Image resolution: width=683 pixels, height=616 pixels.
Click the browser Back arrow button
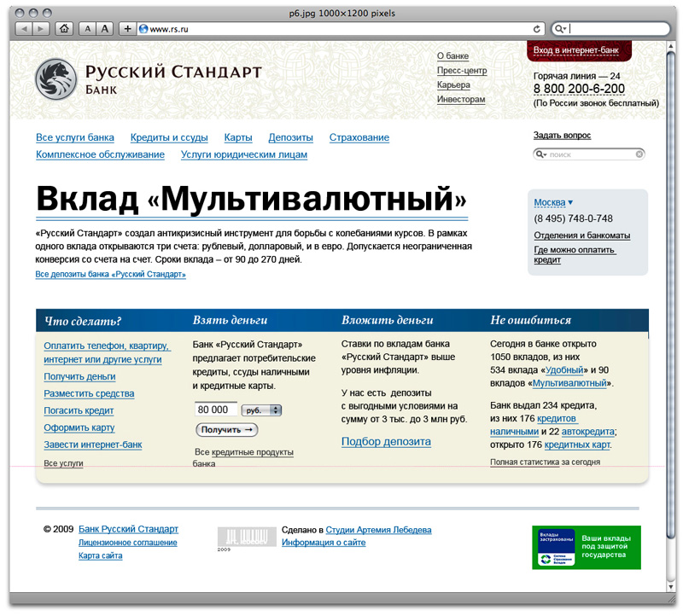23,28
